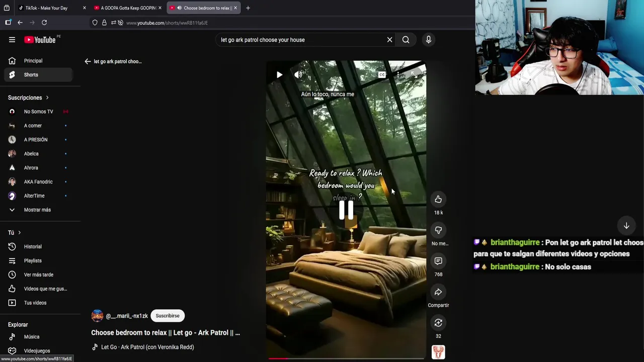The width and height of the screenshot is (644, 362).
Task: Dislike the Short with thumbs down
Action: (x=438, y=230)
